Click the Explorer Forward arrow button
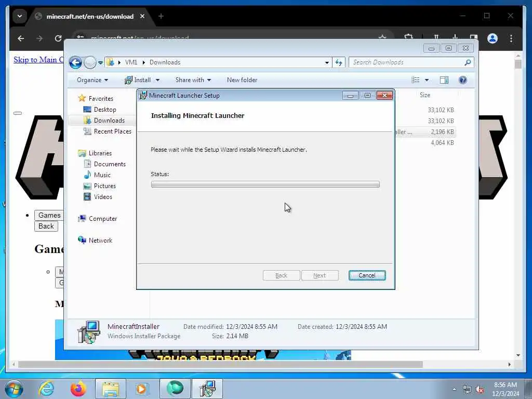 pyautogui.click(x=90, y=62)
